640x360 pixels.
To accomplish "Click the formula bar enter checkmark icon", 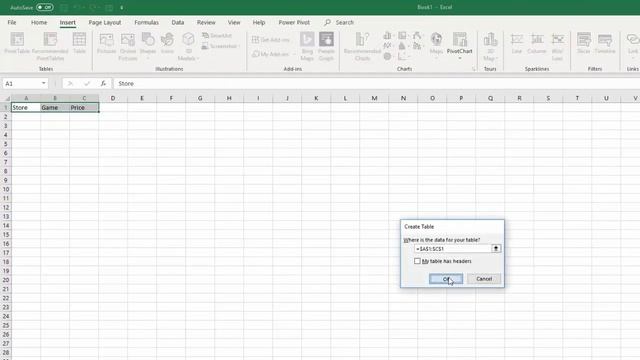I will [87, 83].
